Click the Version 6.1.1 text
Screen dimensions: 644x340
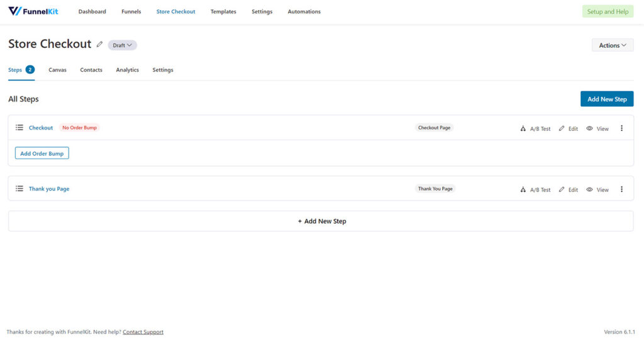point(619,332)
